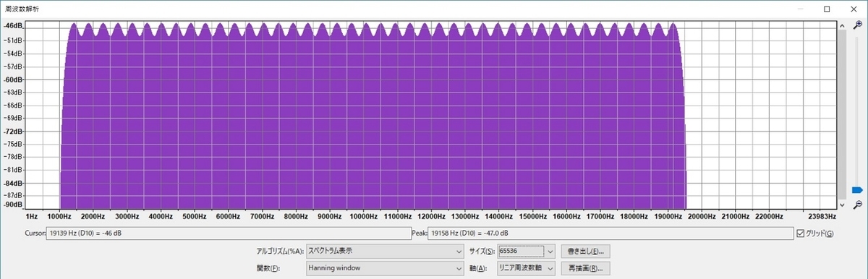
Task: Click the zoom-in magnifier icon
Action: pyautogui.click(x=857, y=25)
